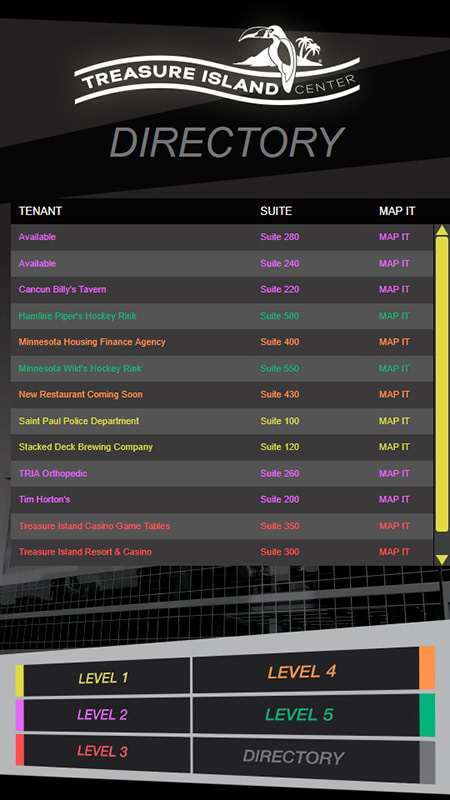Open Level 3 floor view
450x800 pixels.
(x=102, y=752)
